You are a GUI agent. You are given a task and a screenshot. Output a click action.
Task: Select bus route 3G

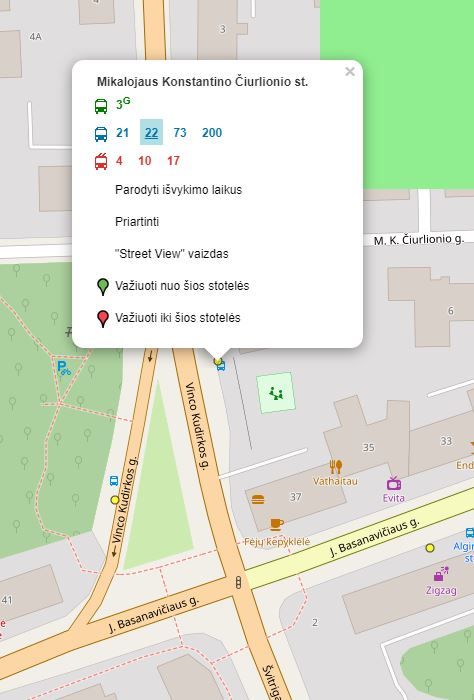click(x=123, y=104)
